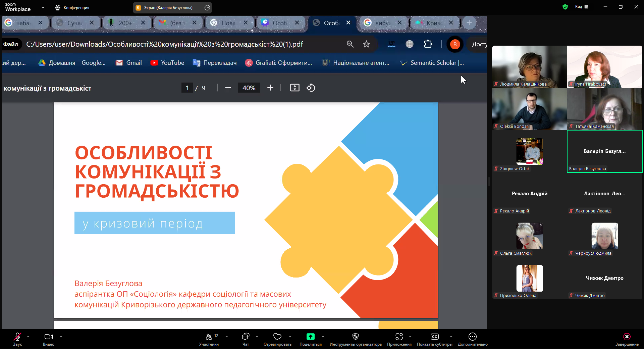Expand apps options arrow next to Приложения
This screenshot has width=644, height=349.
click(x=410, y=336)
